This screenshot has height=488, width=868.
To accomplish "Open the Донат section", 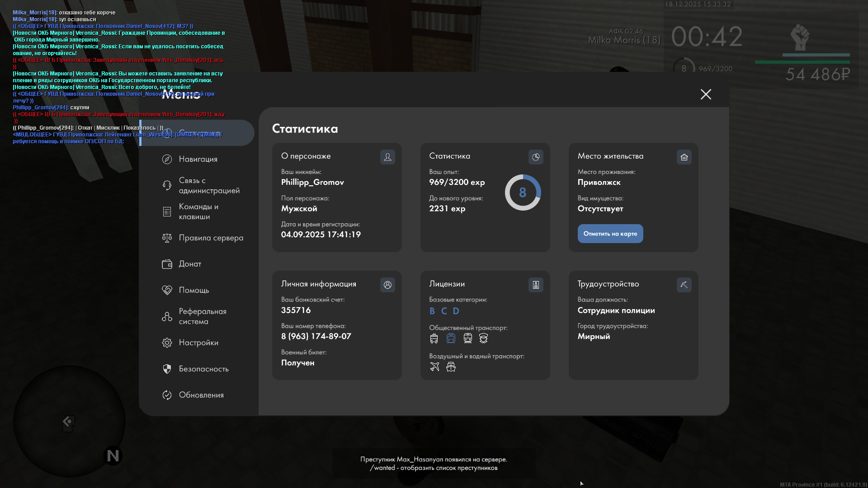I will pyautogui.click(x=189, y=264).
